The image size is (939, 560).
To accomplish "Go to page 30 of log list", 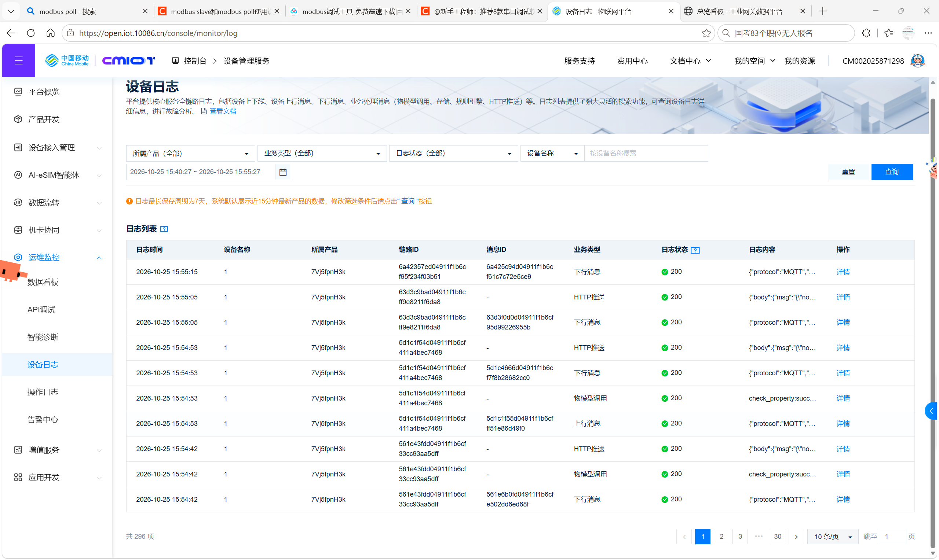I will 777,537.
